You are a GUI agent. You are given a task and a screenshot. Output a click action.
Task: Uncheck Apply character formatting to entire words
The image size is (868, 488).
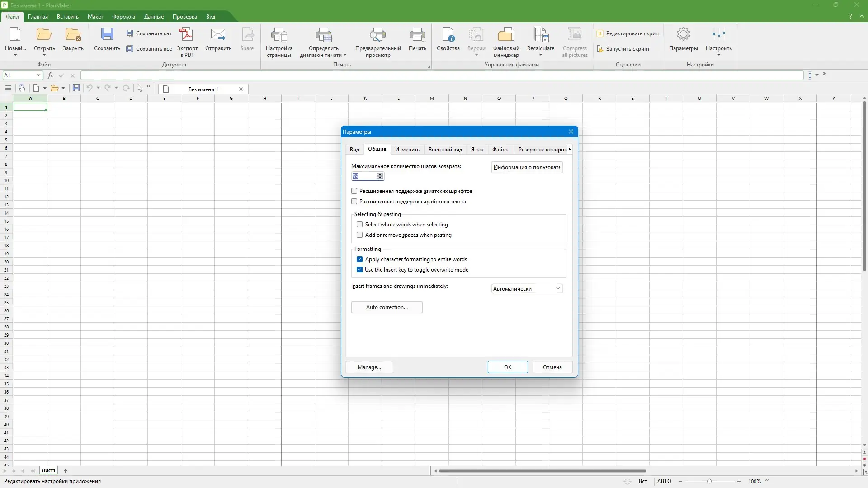(360, 259)
